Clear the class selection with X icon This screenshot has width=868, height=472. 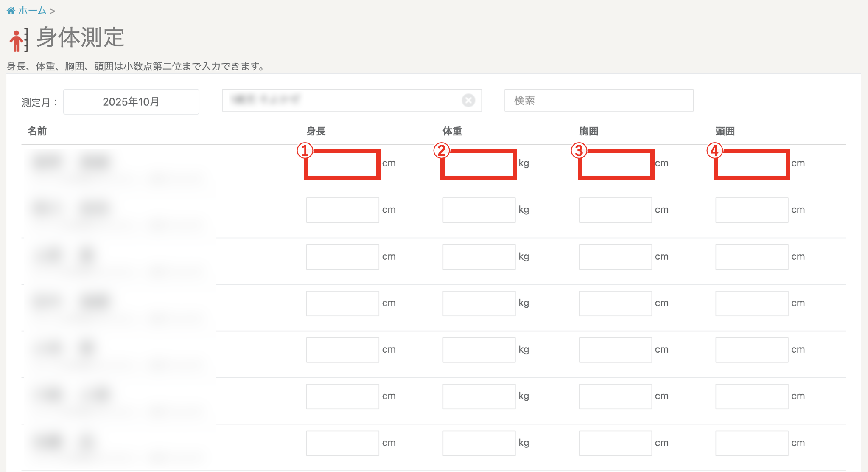pos(468,101)
